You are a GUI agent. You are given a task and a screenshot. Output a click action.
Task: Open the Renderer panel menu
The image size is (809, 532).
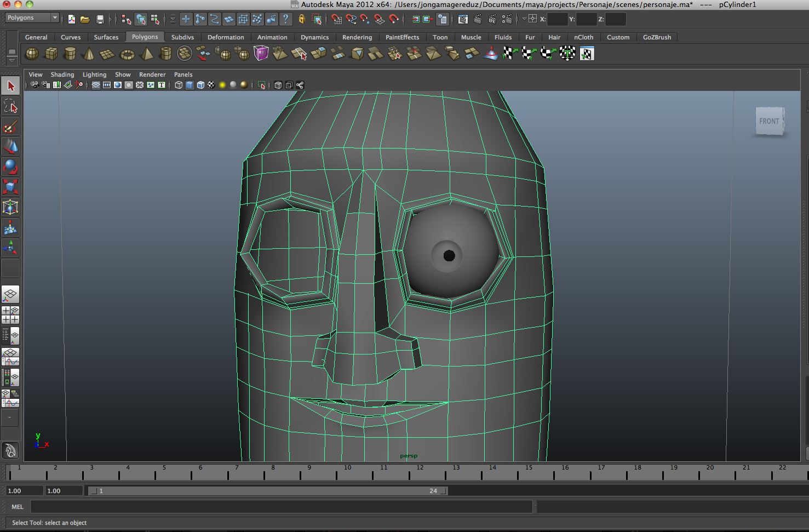(x=152, y=75)
